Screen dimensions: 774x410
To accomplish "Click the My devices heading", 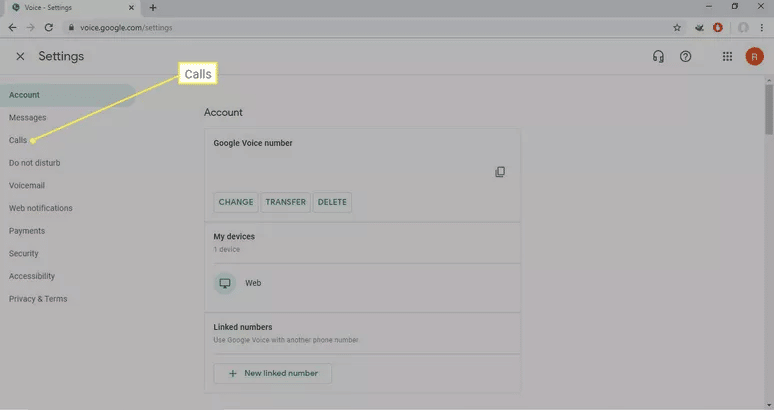I will [234, 236].
